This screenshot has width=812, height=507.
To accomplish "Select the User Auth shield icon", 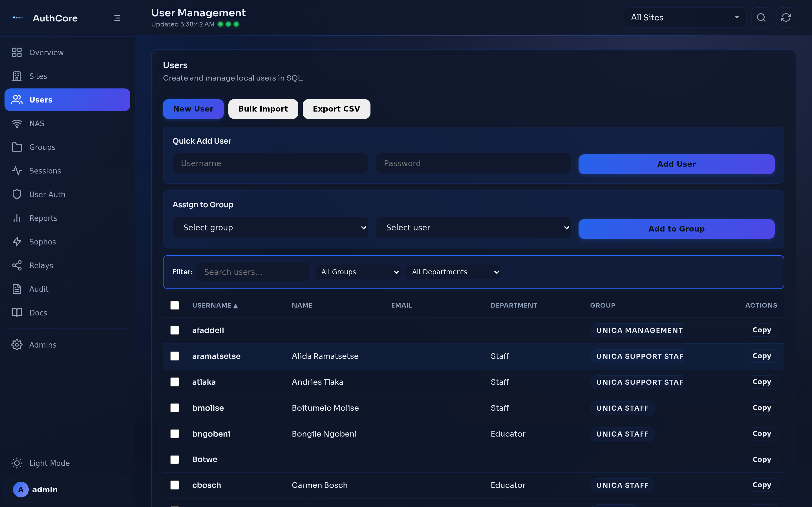I will click(17, 194).
